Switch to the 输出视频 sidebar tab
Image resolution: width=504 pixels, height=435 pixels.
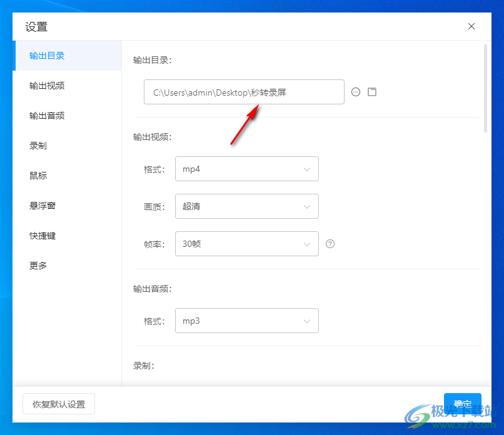67,86
